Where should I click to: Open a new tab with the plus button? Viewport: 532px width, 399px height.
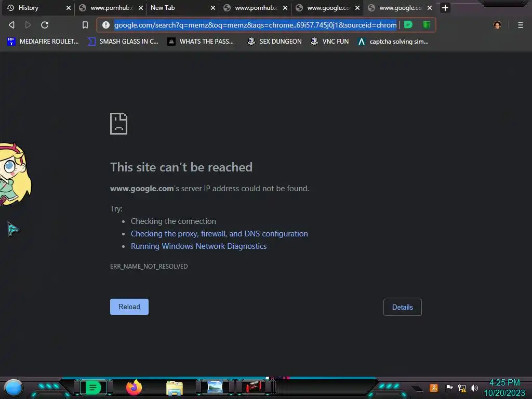445,8
